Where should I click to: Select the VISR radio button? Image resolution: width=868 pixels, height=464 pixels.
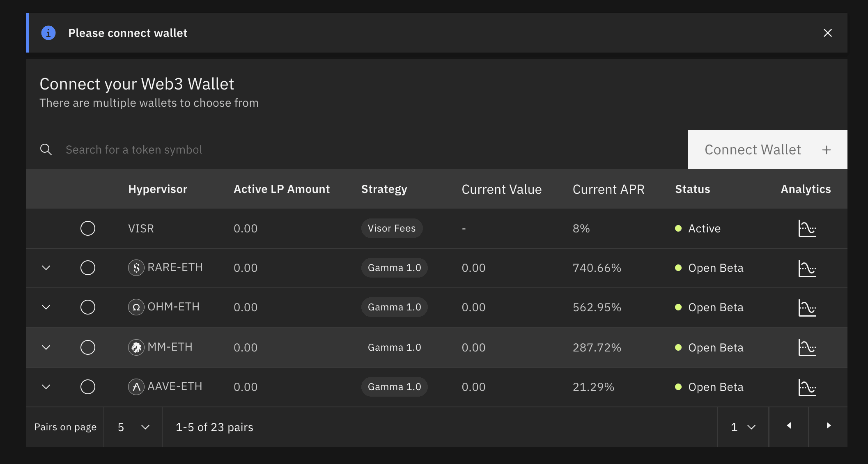[x=88, y=228]
